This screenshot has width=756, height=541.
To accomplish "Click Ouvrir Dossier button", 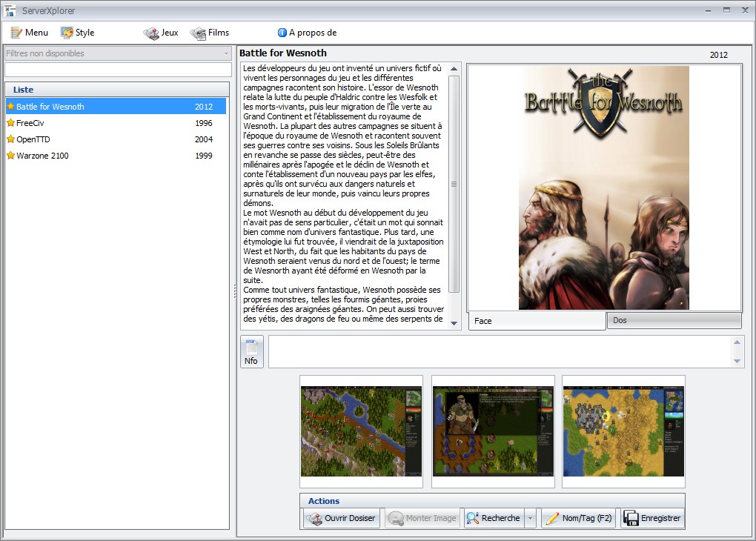I will pos(342,518).
